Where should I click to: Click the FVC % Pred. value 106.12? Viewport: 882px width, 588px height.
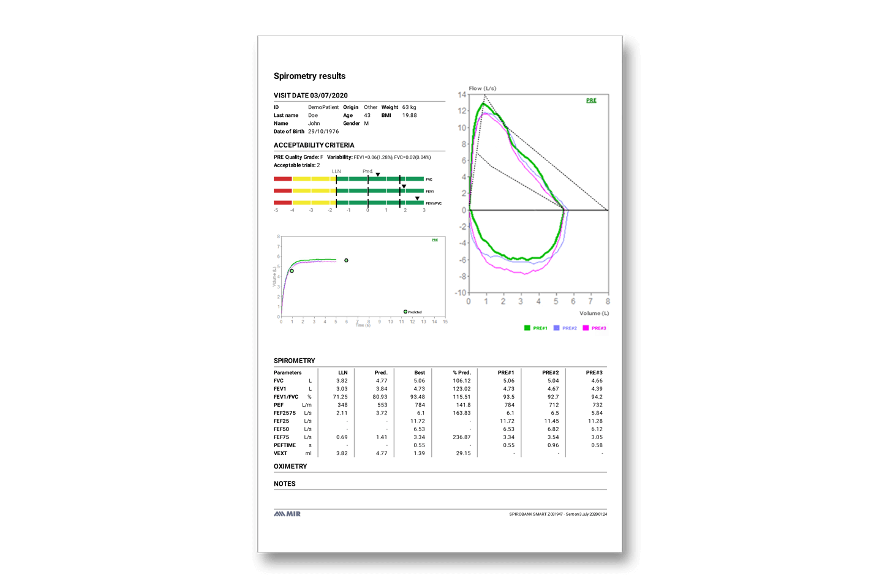coord(462,380)
